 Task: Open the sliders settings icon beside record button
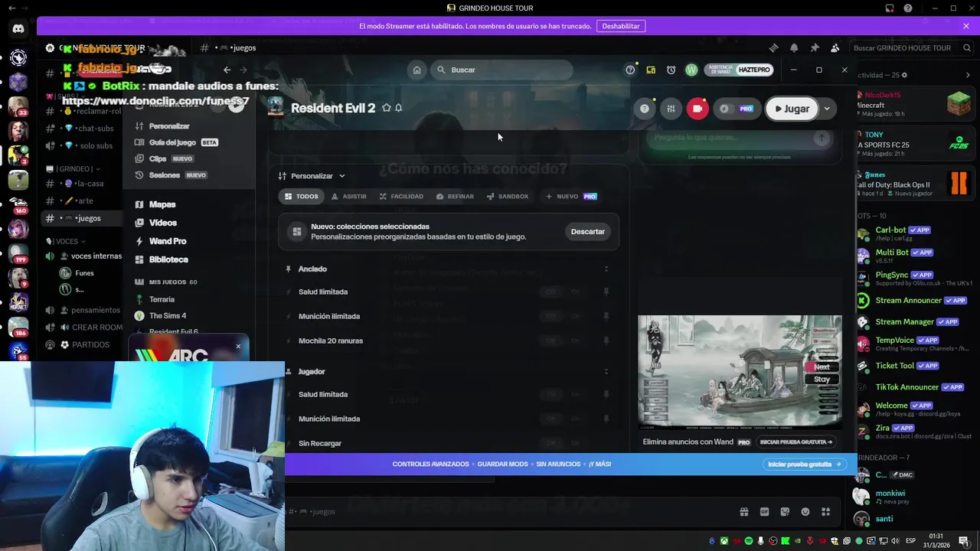671,109
